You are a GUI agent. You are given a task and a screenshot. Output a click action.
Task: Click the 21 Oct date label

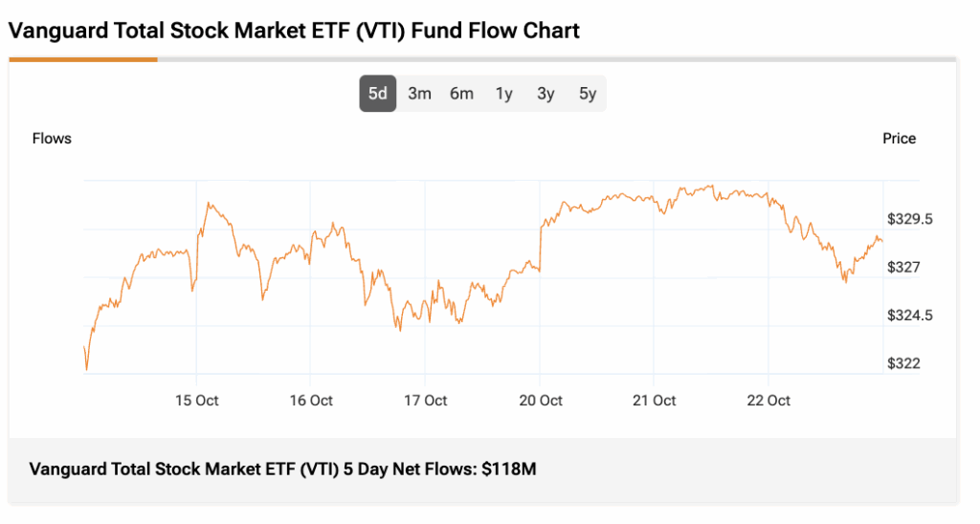(x=654, y=401)
